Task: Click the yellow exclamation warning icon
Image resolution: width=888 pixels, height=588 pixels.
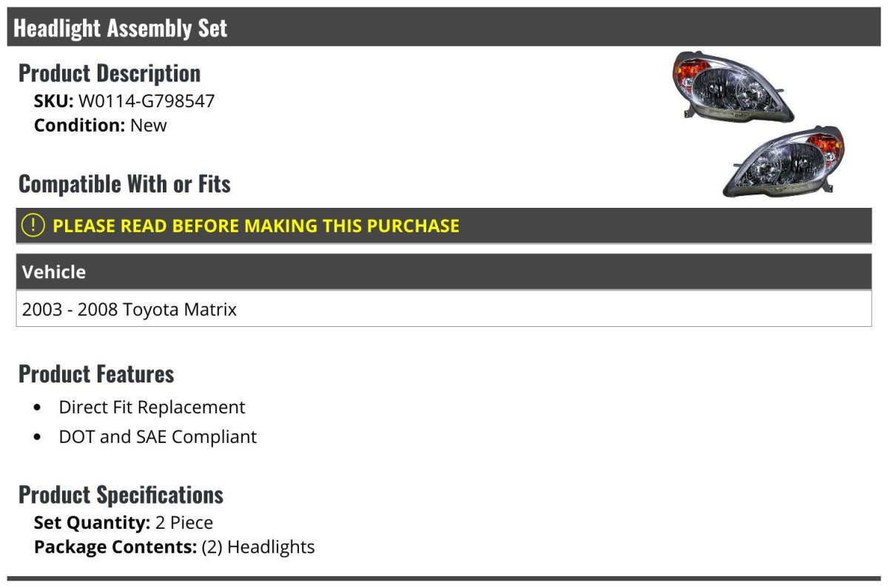Action: click(33, 226)
